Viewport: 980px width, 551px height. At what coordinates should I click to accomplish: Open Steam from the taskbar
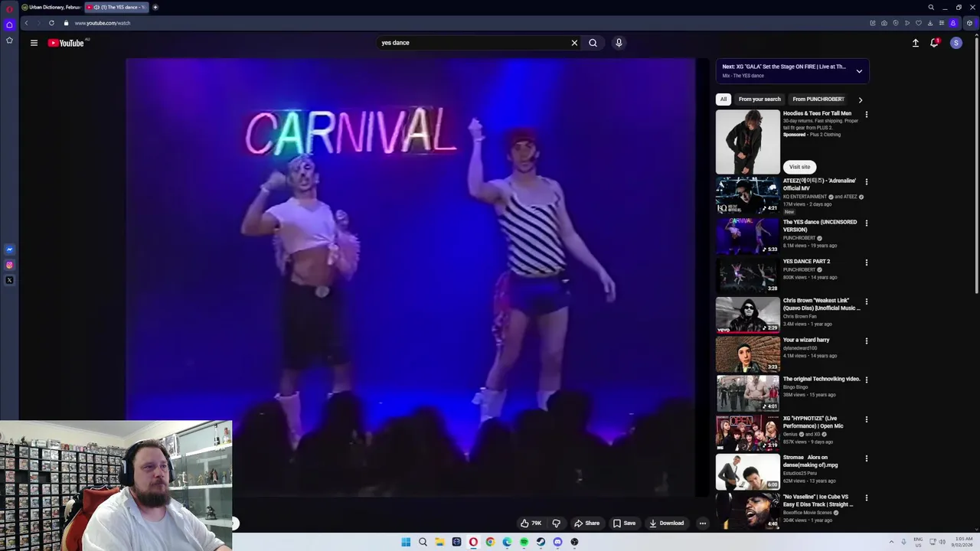[x=541, y=542]
